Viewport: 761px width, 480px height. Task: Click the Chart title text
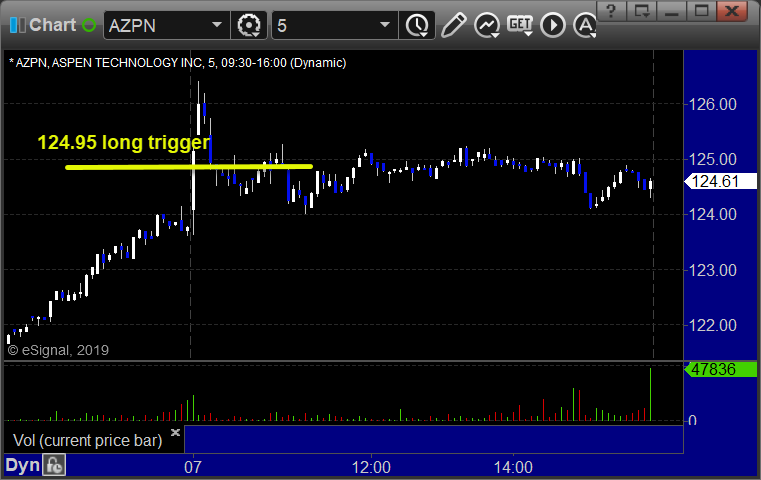pos(52,25)
